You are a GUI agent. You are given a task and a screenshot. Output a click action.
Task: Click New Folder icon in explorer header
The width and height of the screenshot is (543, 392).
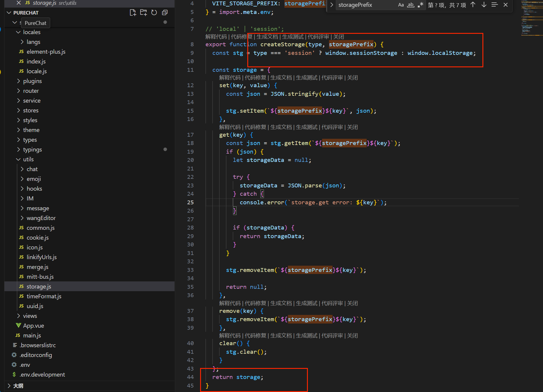pos(143,12)
